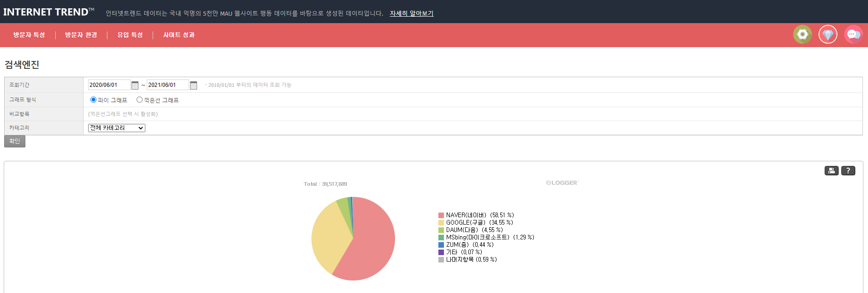Click the DAUM(다음) (4.55 %) legend text

point(474,230)
